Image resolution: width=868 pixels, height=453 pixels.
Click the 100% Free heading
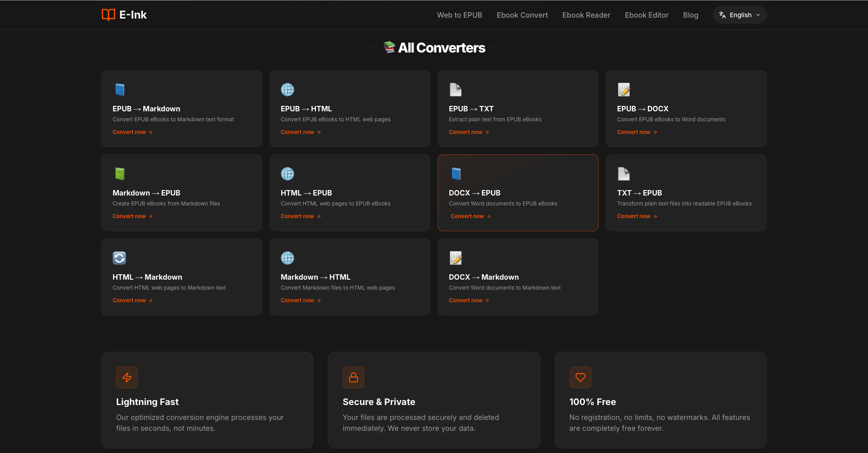point(593,402)
